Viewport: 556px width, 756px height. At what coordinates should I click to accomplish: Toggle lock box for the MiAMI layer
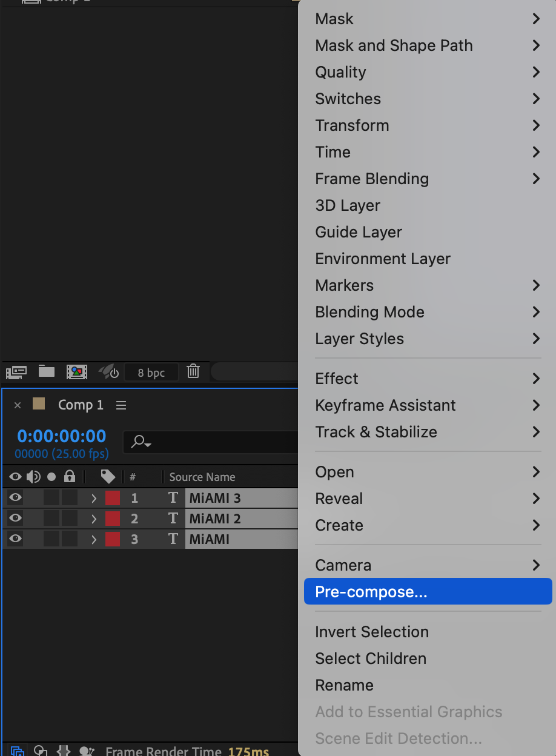coord(70,539)
